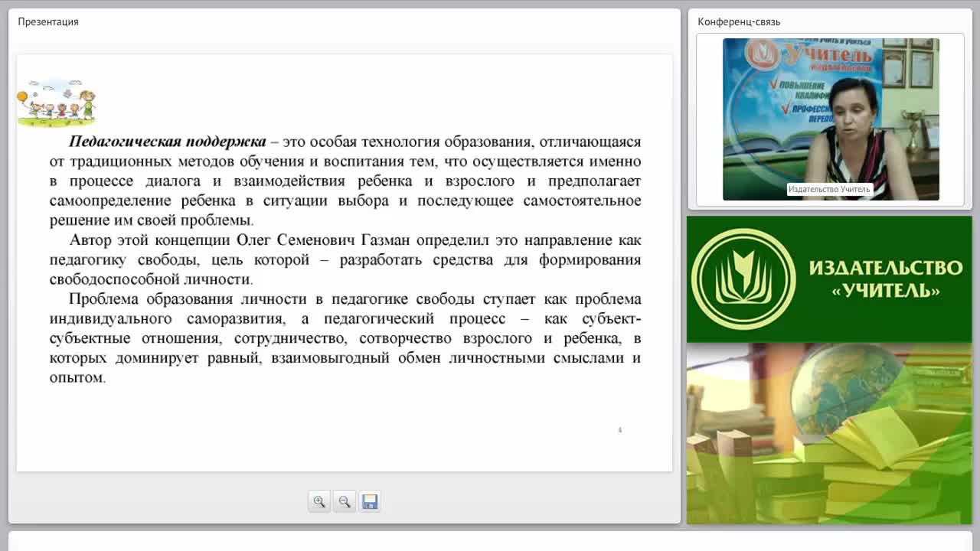This screenshot has width=980, height=551.
Task: Click the word 'опытом' ending the slide text
Action: click(x=76, y=378)
